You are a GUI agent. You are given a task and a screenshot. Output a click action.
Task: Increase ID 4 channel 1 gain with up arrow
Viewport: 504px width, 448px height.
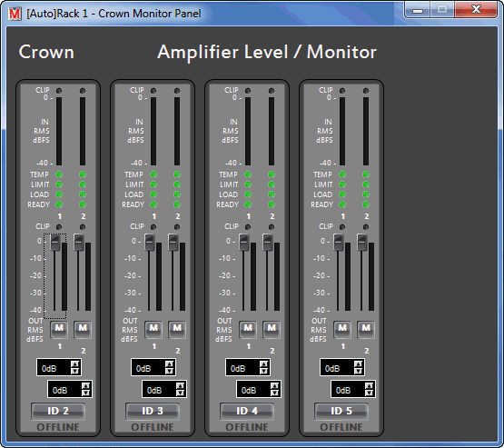point(264,364)
